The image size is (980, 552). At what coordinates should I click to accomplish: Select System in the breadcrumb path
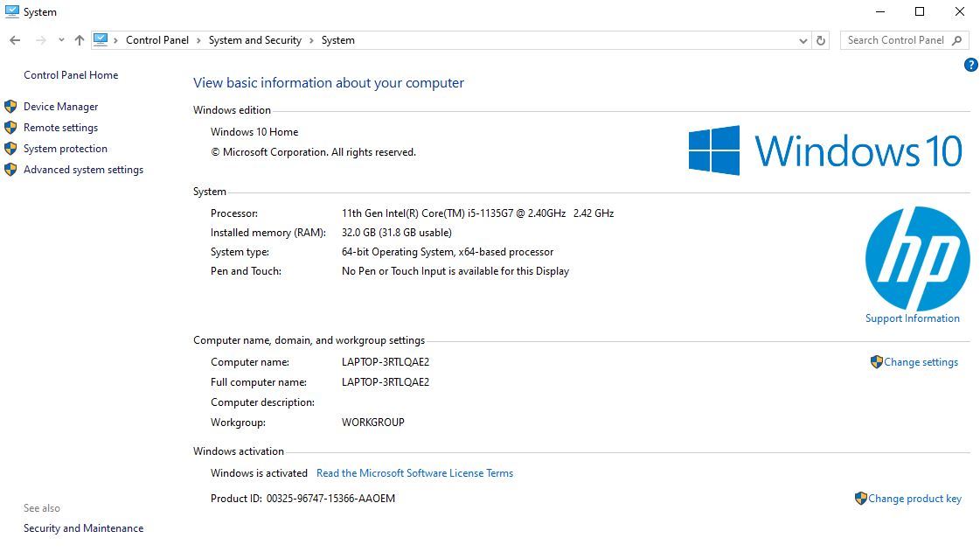[x=338, y=40]
